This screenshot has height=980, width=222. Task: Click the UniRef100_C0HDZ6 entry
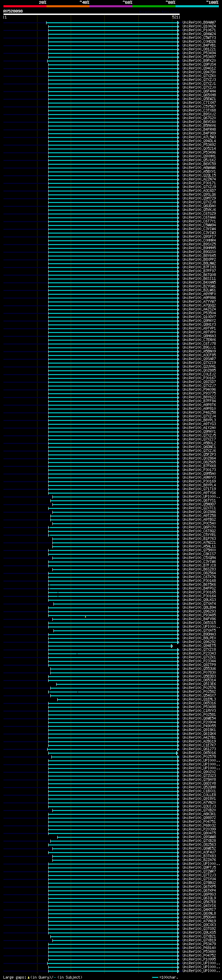coord(199,41)
